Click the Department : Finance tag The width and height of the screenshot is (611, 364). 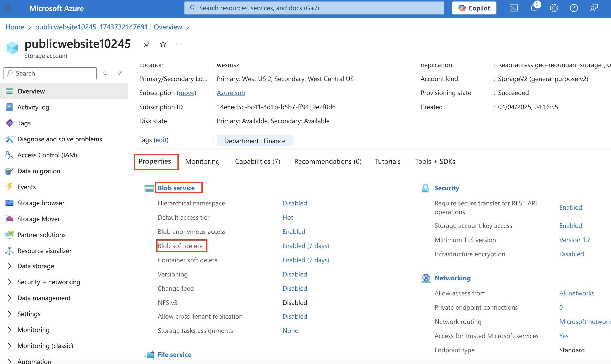tap(255, 141)
